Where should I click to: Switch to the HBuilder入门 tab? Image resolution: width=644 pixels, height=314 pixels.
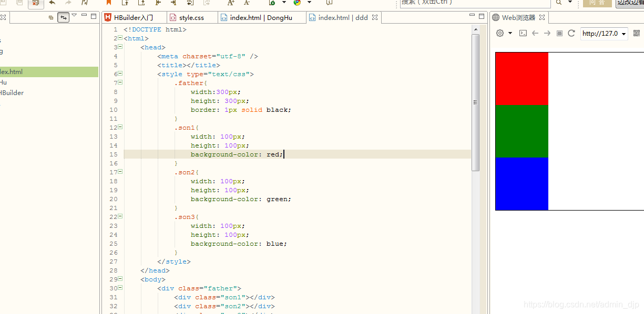click(x=134, y=17)
